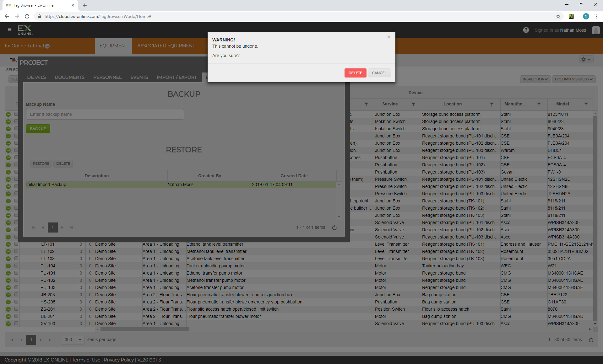Switch to the Associated Equipment tab

(166, 46)
